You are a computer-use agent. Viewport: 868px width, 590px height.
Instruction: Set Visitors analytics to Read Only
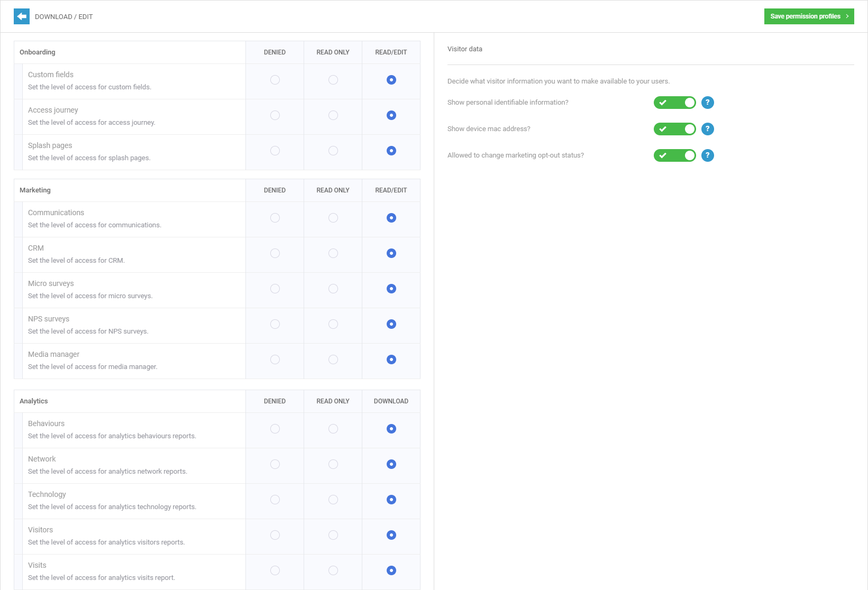(x=333, y=535)
